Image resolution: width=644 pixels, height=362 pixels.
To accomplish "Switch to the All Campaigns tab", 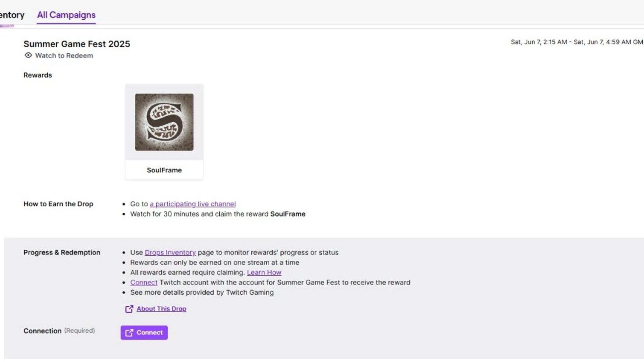I will tap(66, 15).
